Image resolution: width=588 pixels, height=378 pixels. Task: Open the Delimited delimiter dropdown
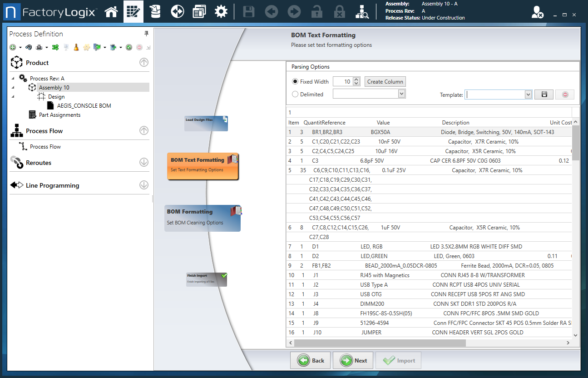(401, 94)
